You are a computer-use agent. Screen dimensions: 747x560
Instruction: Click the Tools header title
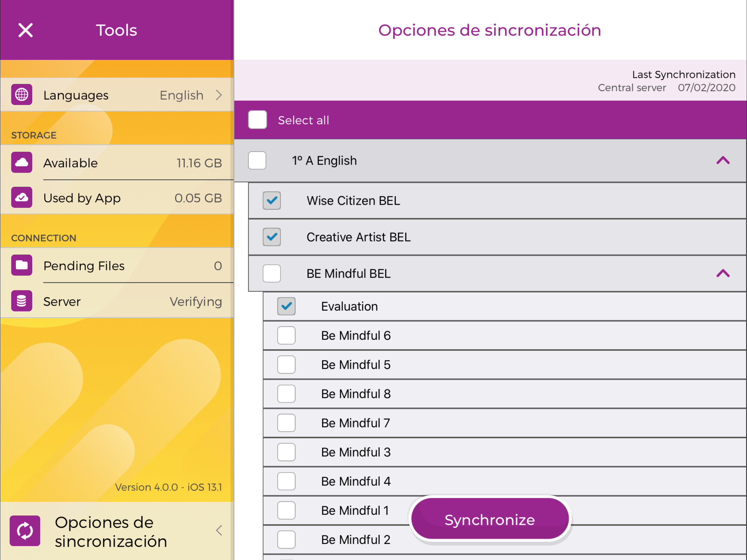tap(116, 30)
